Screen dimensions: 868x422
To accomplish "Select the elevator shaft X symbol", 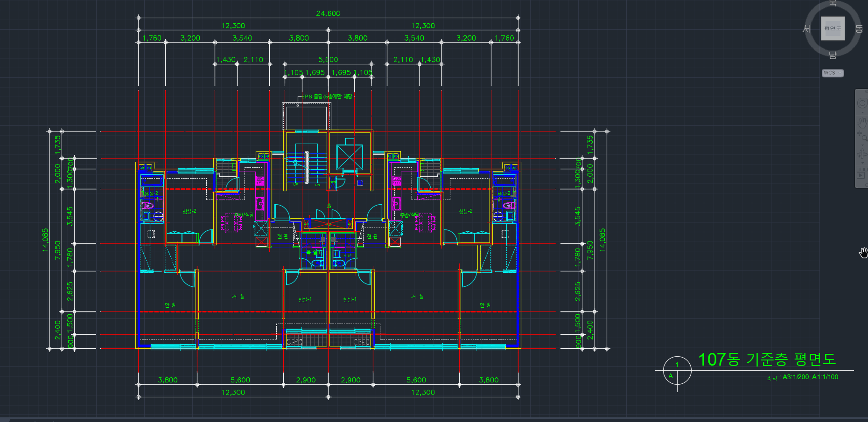I will 350,157.
